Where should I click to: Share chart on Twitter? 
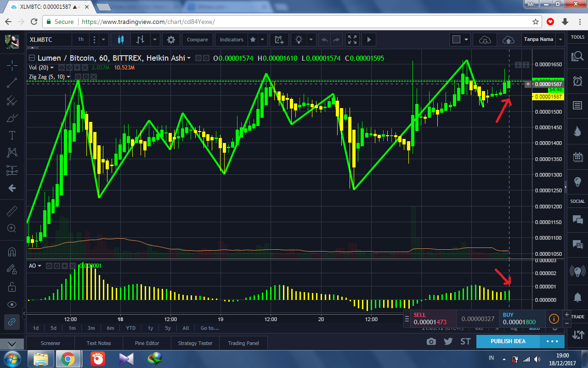click(448, 341)
